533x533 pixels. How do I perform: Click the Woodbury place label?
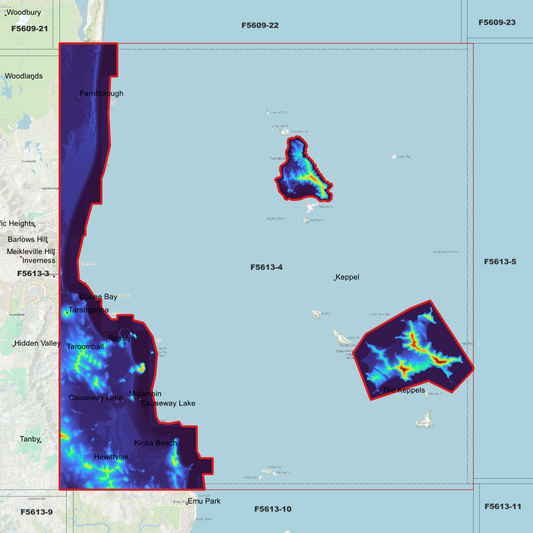click(x=24, y=12)
